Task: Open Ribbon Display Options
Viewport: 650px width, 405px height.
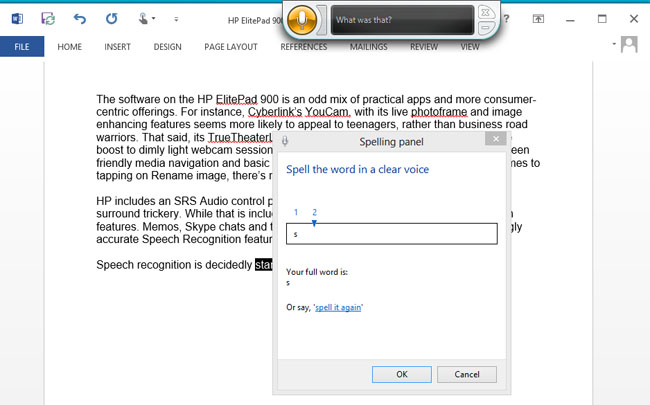Action: coord(538,19)
